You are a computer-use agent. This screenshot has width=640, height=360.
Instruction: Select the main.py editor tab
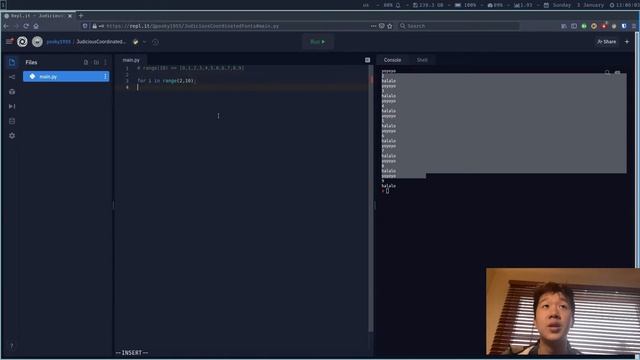(131, 60)
